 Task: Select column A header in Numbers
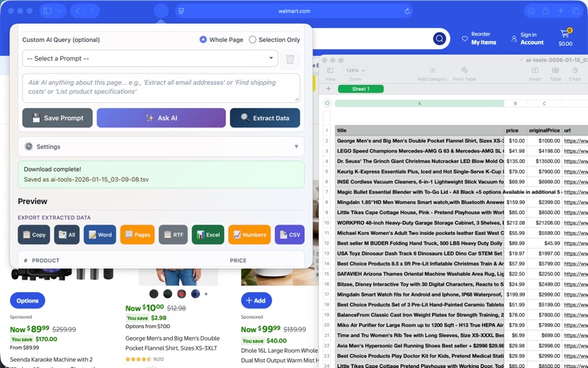coord(419,103)
